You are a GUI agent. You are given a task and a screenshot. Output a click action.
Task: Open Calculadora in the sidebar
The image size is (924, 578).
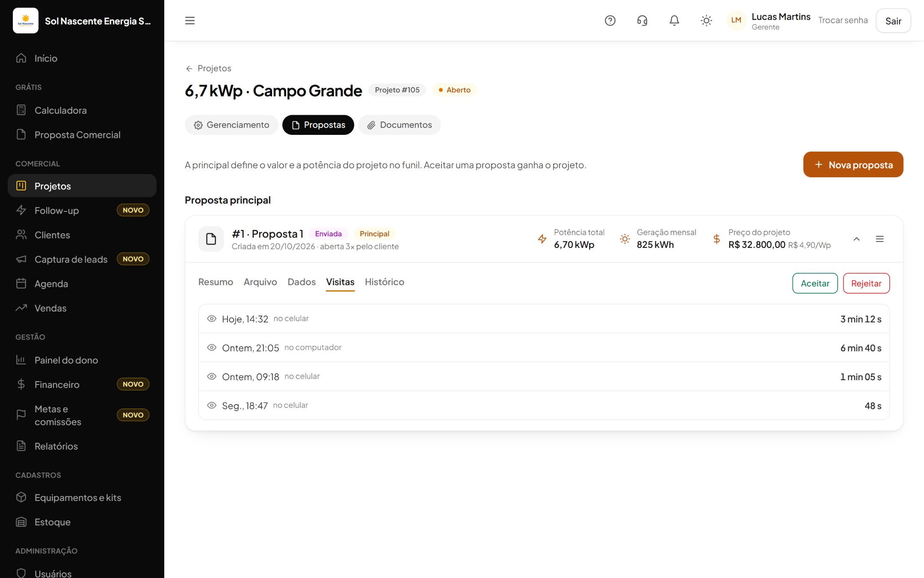point(82,110)
